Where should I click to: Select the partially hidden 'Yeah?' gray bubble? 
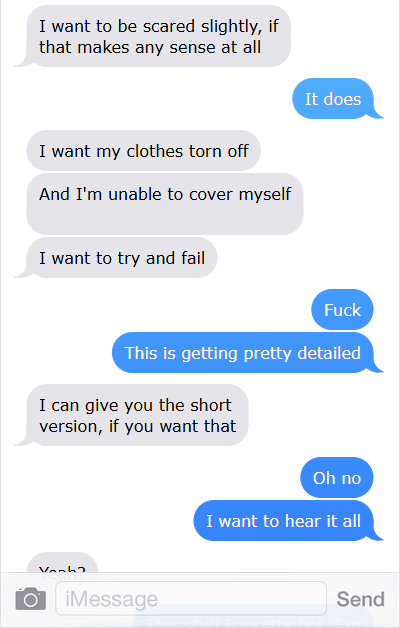62,563
